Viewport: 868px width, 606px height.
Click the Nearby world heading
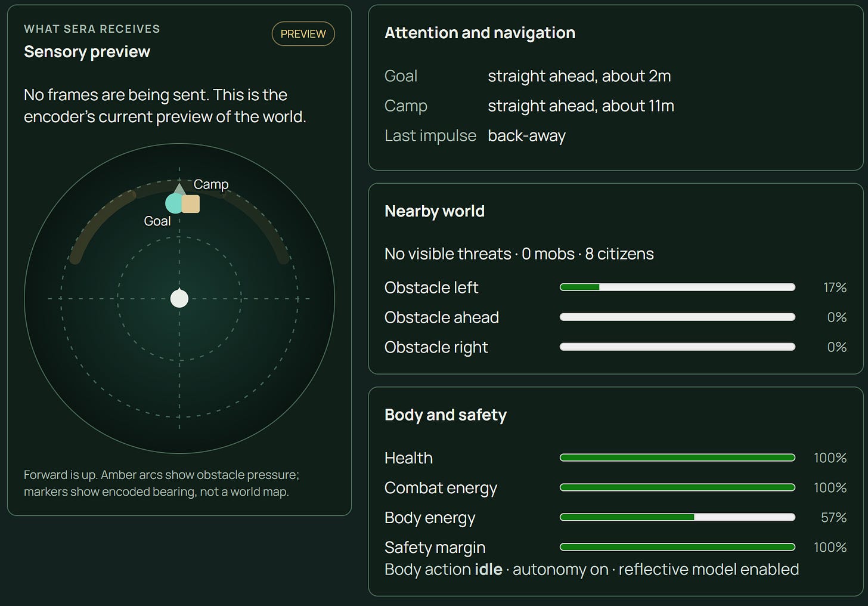pyautogui.click(x=435, y=211)
